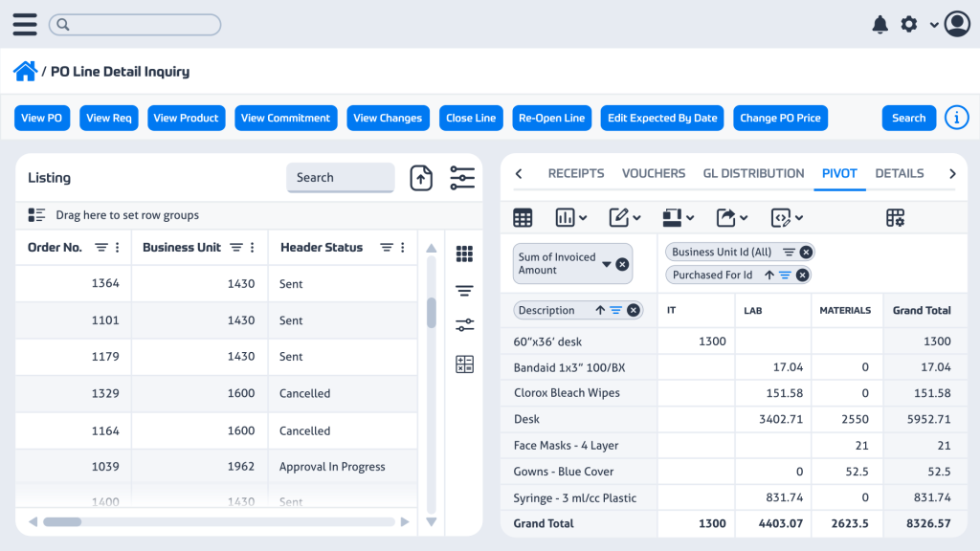Open the edit pencil dropdown

[624, 218]
